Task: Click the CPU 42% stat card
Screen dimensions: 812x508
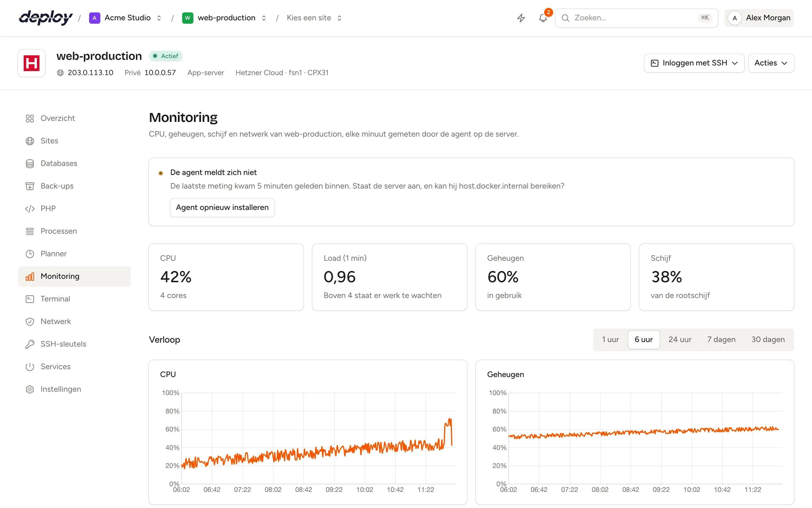Action: pyautogui.click(x=226, y=277)
